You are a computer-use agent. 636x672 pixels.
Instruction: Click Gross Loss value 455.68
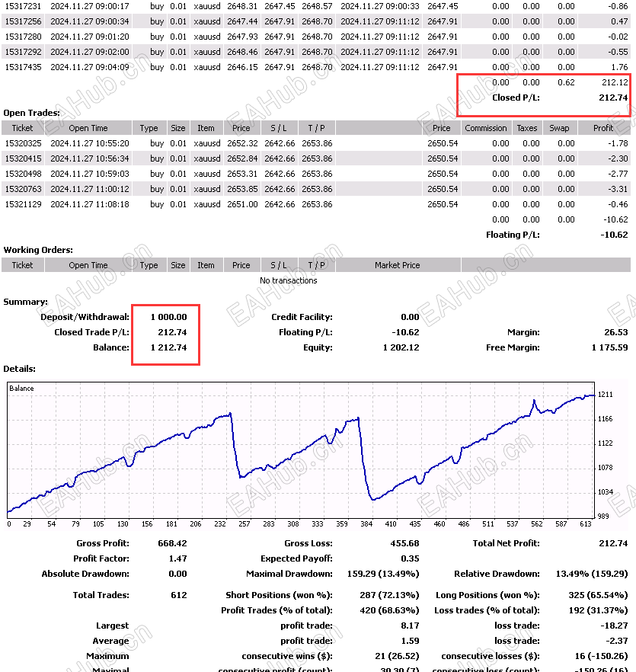[404, 543]
